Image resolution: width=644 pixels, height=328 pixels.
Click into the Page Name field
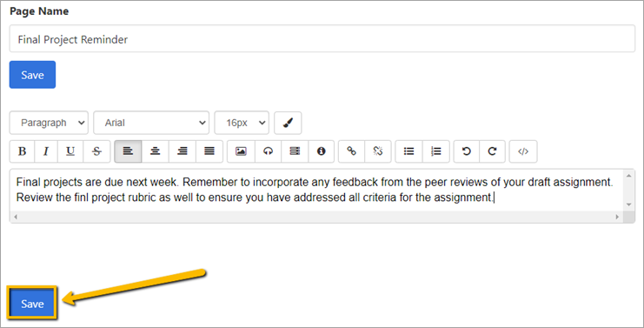point(322,38)
